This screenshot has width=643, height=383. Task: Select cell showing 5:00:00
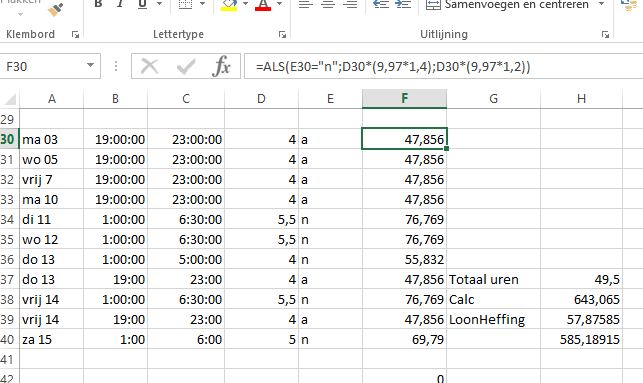point(186,260)
